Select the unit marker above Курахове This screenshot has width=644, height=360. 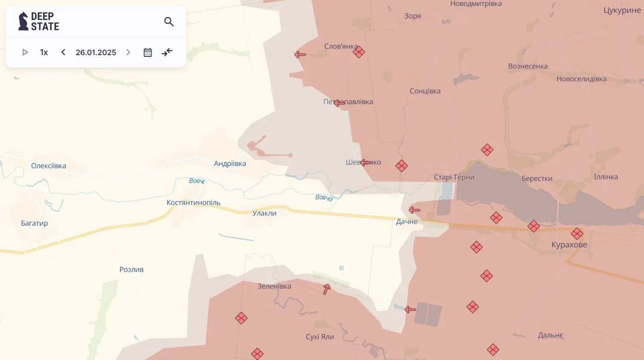(577, 233)
